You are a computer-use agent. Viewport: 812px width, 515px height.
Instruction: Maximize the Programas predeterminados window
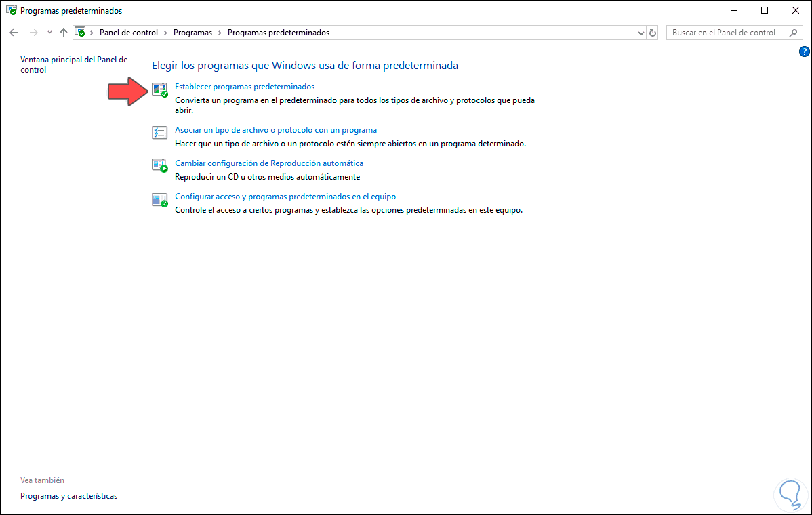point(765,10)
